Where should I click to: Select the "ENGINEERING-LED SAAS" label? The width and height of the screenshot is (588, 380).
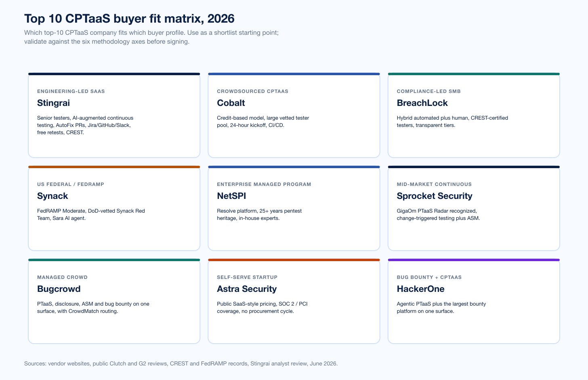pos(71,91)
